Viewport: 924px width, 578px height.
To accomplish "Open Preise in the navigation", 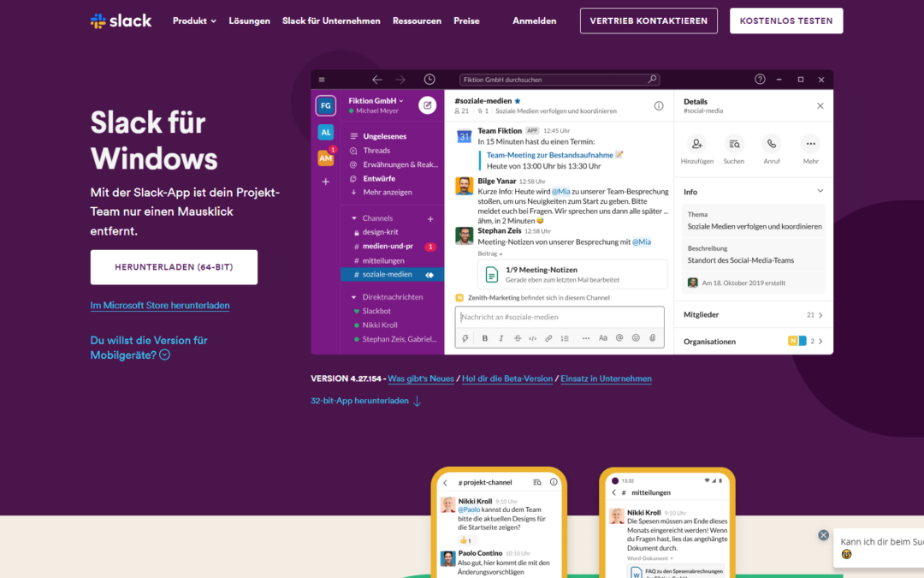I will pos(467,21).
